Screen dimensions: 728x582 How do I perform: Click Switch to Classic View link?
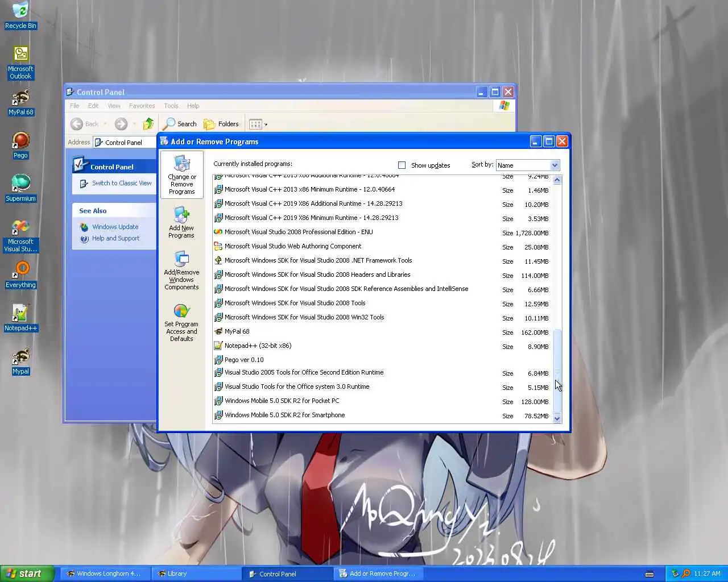pos(122,183)
